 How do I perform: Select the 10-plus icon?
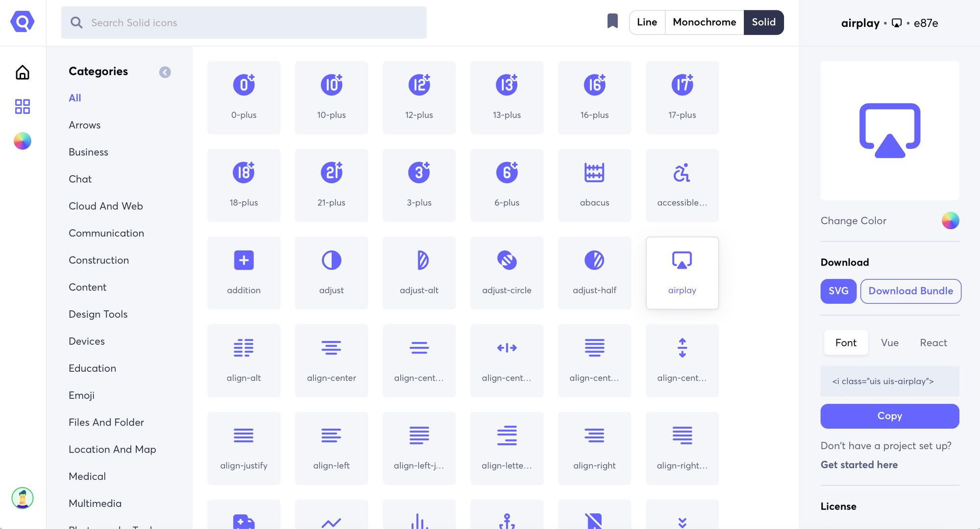click(x=332, y=97)
